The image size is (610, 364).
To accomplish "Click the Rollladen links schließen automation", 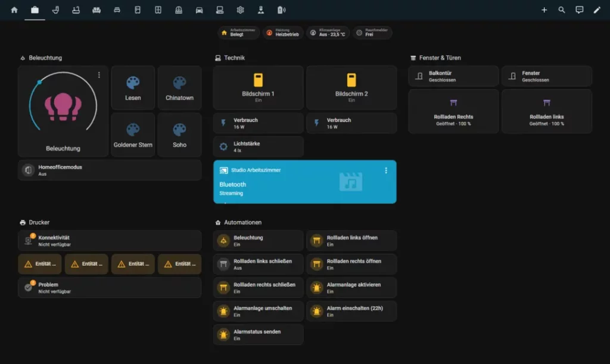I will [258, 265].
